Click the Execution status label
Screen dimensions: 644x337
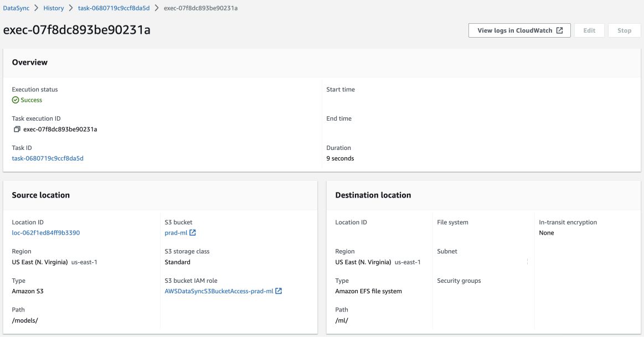click(35, 90)
